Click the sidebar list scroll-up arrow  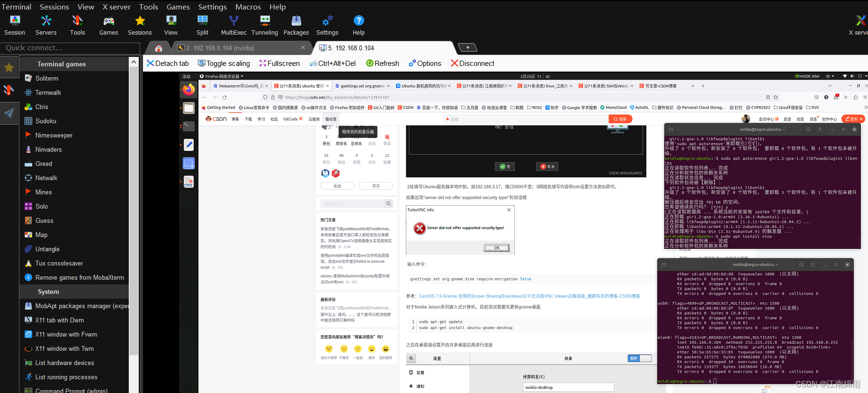pyautogui.click(x=134, y=62)
